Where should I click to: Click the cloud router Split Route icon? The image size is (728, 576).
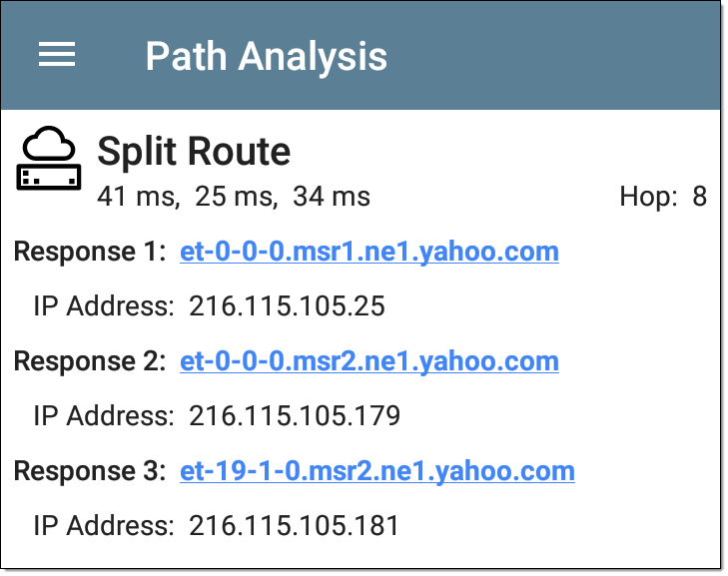pyautogui.click(x=49, y=158)
